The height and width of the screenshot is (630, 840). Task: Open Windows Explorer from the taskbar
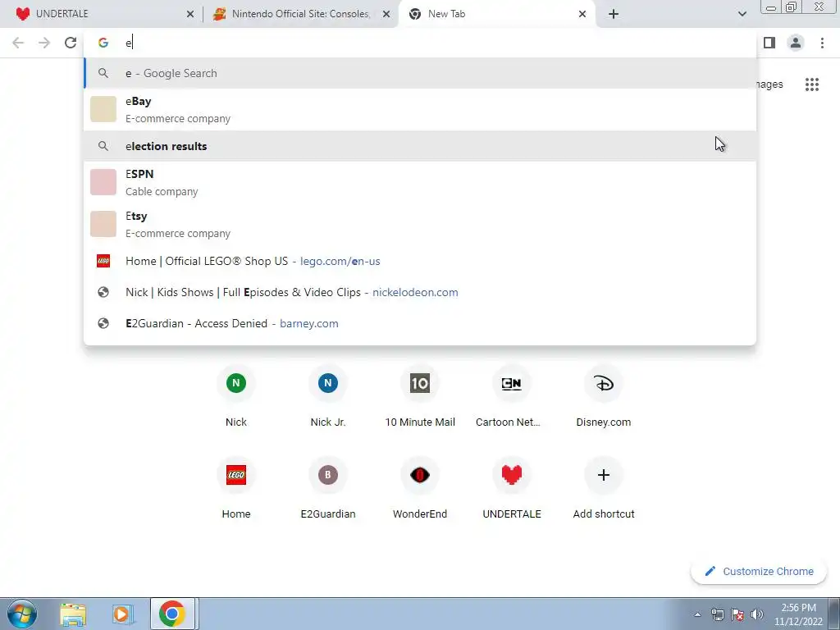pyautogui.click(x=73, y=614)
